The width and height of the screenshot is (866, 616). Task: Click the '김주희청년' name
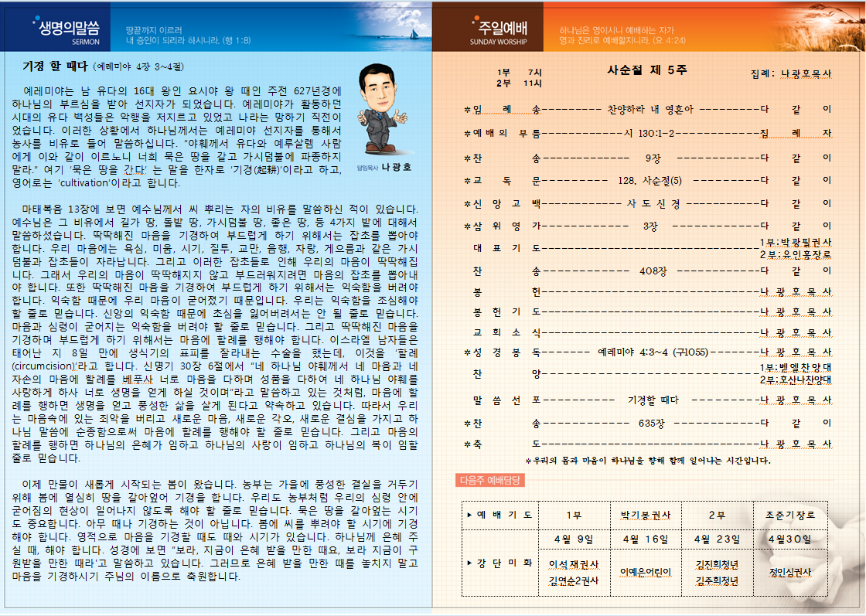pos(717,580)
